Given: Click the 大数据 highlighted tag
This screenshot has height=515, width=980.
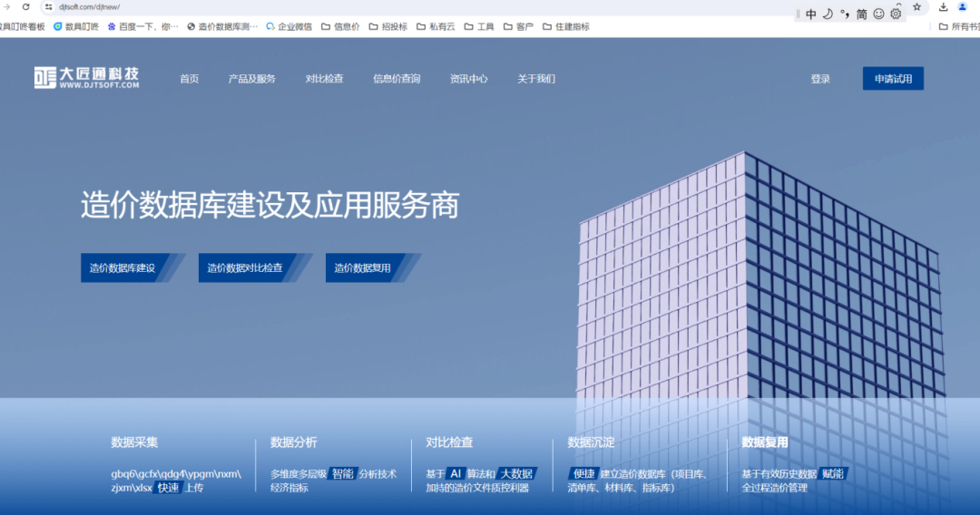Looking at the screenshot, I should tap(517, 474).
